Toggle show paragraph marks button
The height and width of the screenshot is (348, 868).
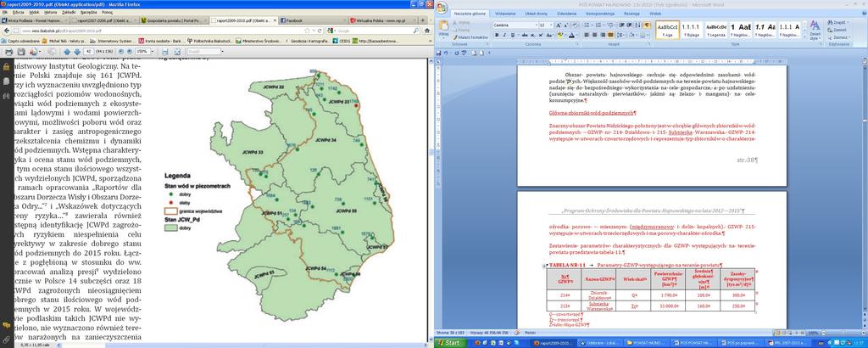tap(647, 25)
